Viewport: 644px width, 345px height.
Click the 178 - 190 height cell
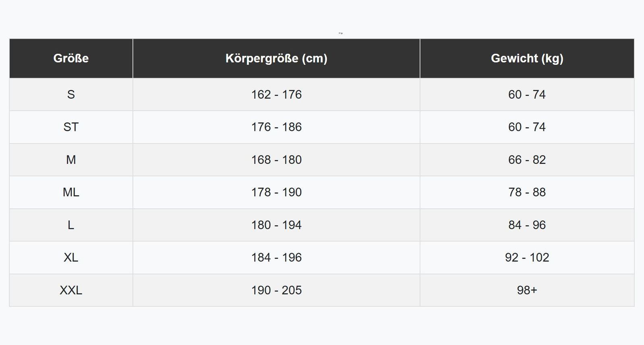point(276,192)
